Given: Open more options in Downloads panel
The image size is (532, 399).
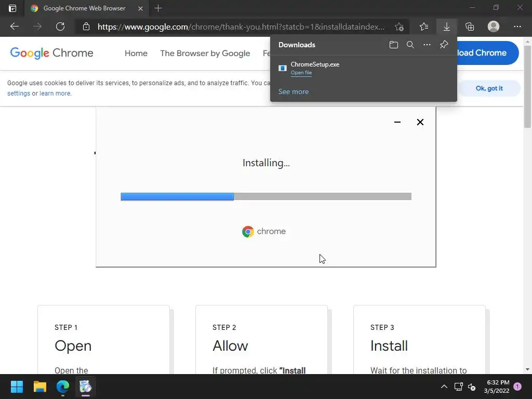Looking at the screenshot, I should coord(427,45).
